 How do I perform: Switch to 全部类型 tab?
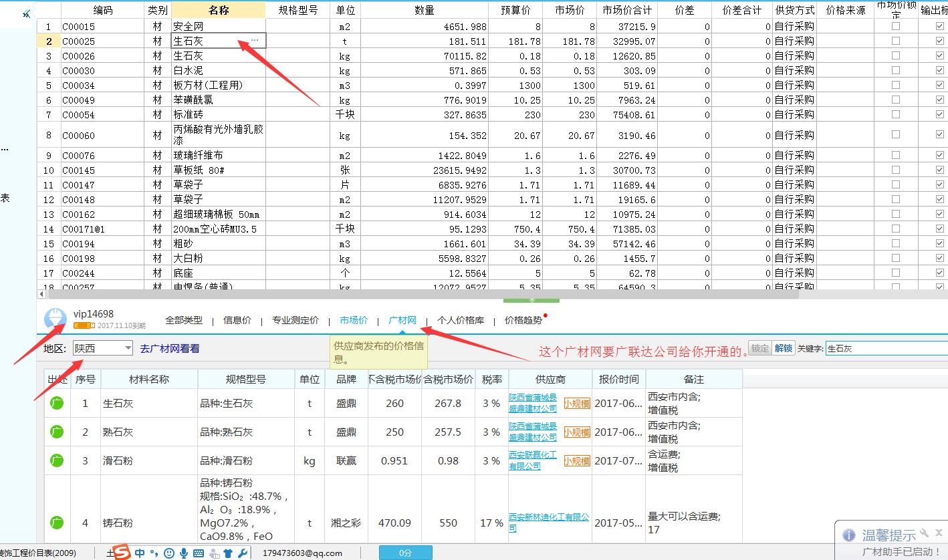[x=184, y=320]
